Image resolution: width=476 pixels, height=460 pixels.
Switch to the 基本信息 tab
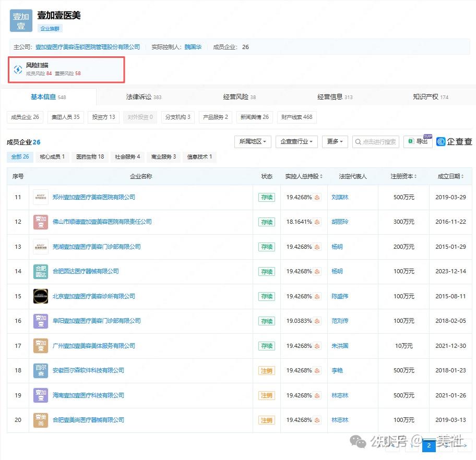[48, 97]
